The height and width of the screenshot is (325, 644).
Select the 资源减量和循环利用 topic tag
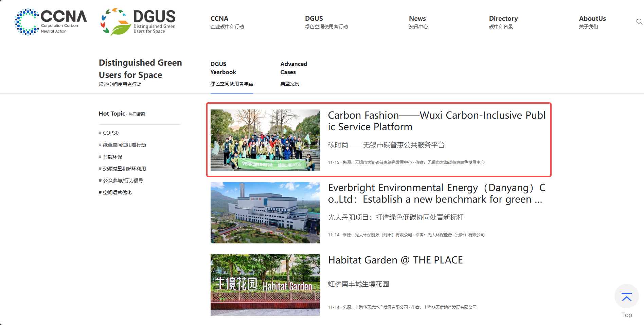point(122,169)
